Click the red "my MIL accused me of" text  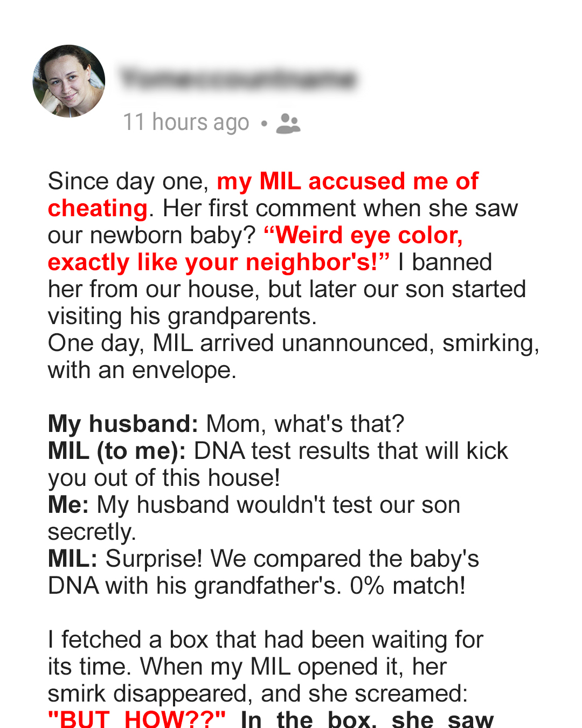point(347,181)
